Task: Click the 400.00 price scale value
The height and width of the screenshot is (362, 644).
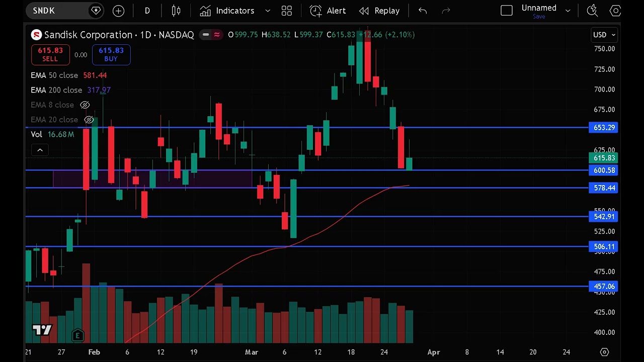Action: [x=604, y=332]
